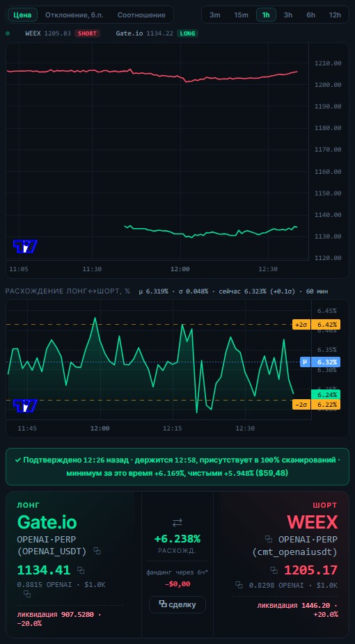355x644 pixels.
Task: Click the μ 6.32% mean label
Action: click(320, 362)
